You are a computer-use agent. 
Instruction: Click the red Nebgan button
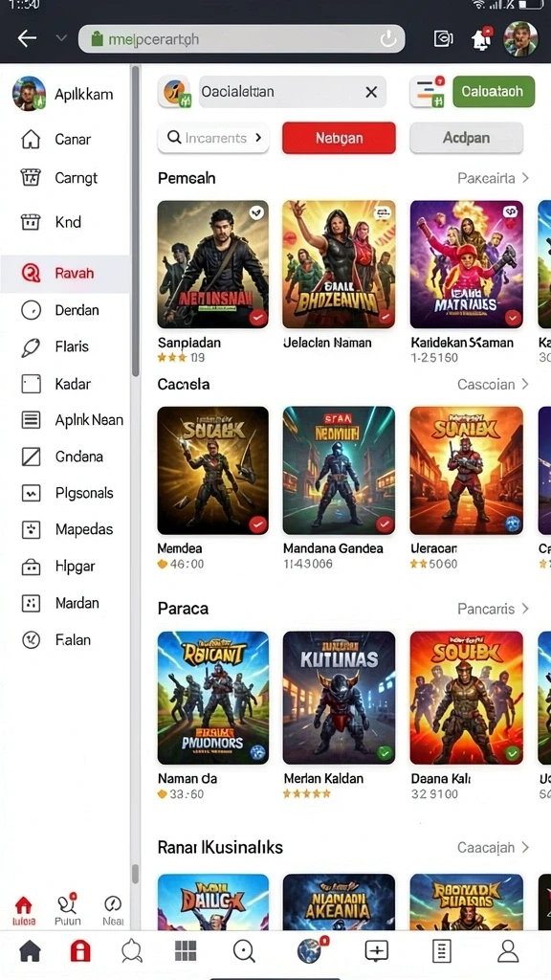point(339,138)
